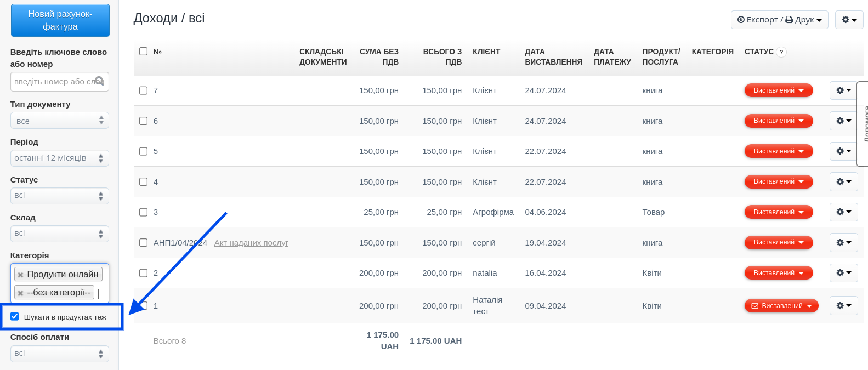Open 'Виставлений' status menu for invoice 6
The image size is (868, 370).
tap(778, 121)
